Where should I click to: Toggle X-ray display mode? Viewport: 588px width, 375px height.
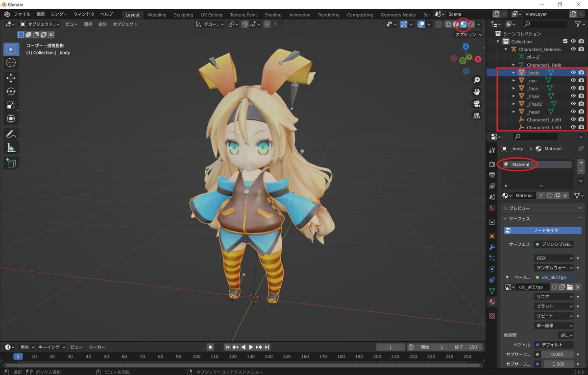pyautogui.click(x=438, y=24)
